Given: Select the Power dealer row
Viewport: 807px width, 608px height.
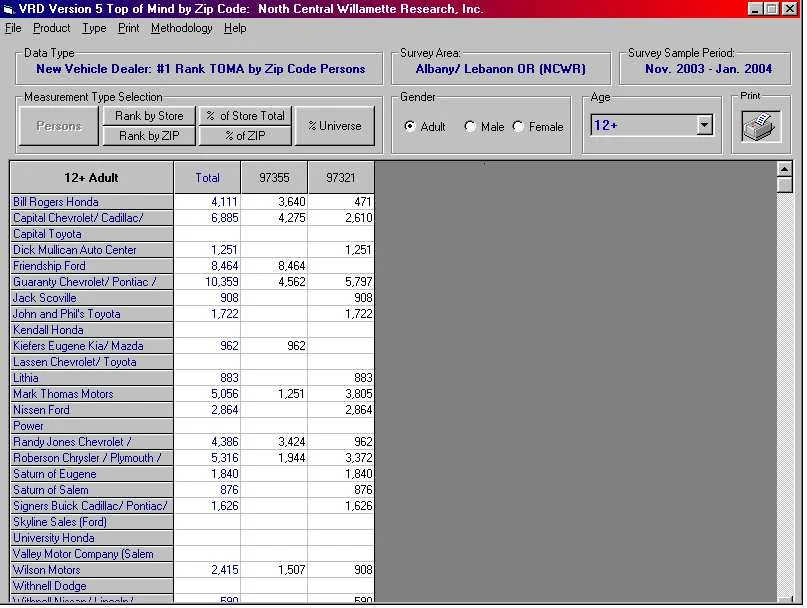Looking at the screenshot, I should [x=92, y=426].
